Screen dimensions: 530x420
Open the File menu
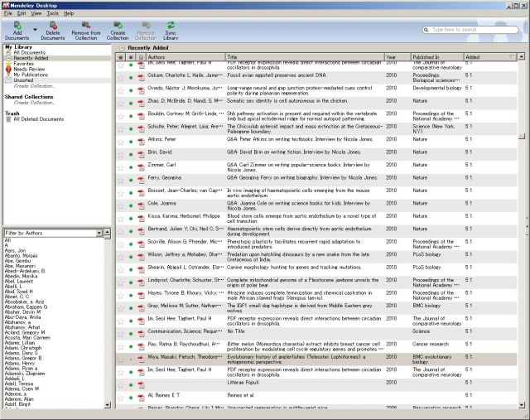8,13
